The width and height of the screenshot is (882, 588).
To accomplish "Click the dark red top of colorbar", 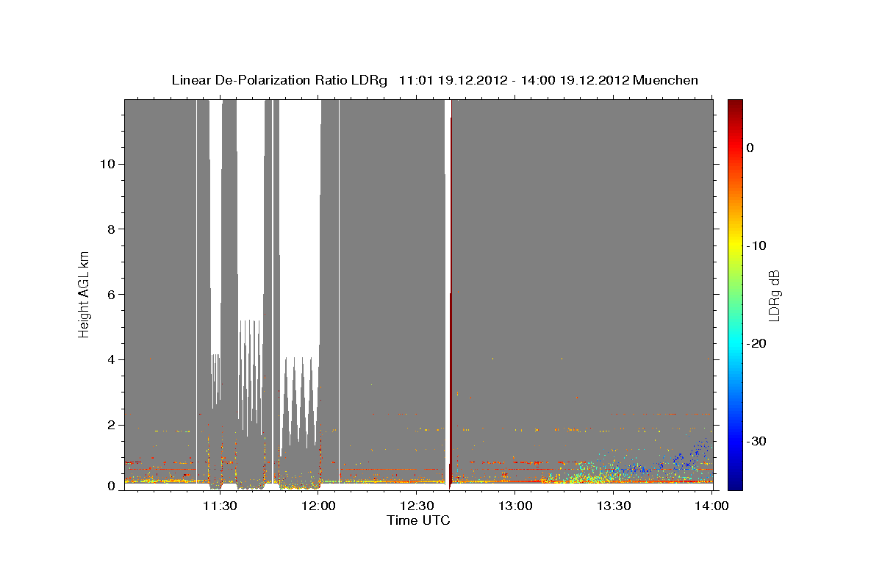I will [x=735, y=107].
